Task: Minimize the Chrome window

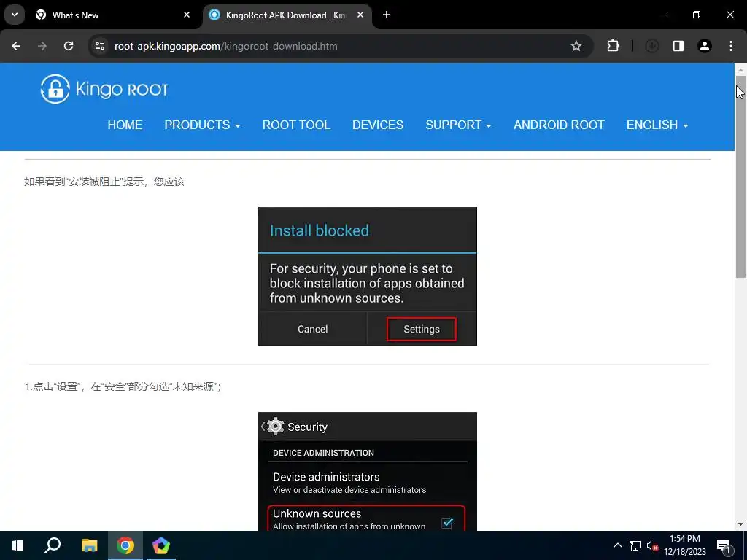Action: point(663,15)
